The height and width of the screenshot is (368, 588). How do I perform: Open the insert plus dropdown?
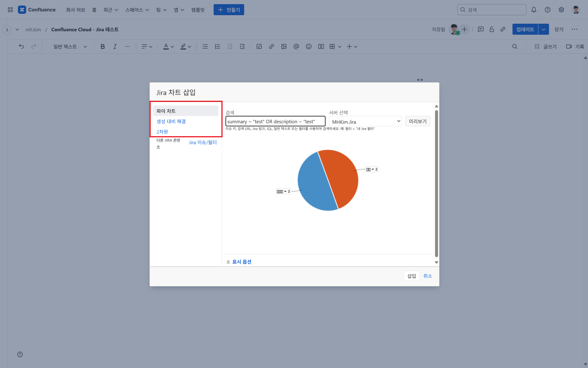[x=352, y=46]
